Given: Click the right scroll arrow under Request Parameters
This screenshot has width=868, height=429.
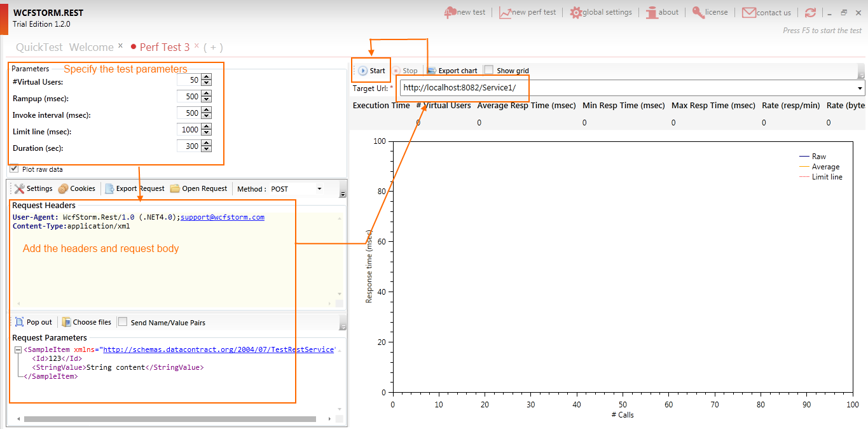Looking at the screenshot, I should pyautogui.click(x=328, y=419).
